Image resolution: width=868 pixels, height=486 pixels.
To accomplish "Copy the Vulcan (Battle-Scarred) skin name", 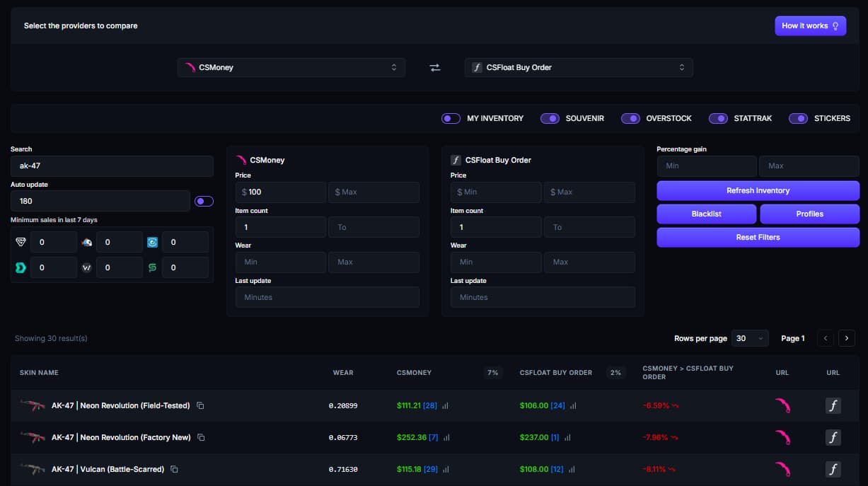I will tap(174, 470).
